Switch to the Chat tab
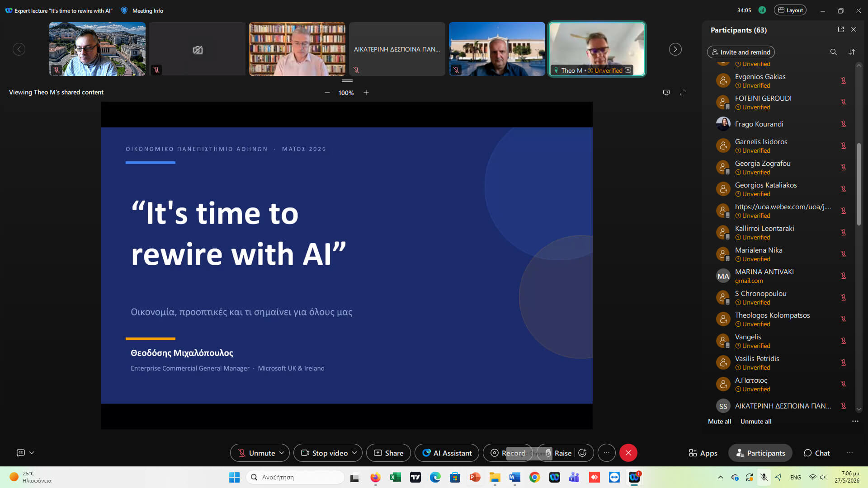Screen dimensions: 868x488 point(816,453)
